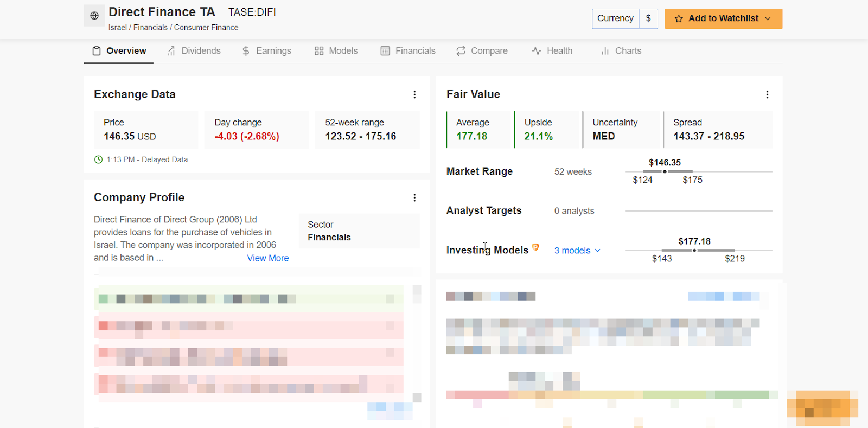This screenshot has width=868, height=428.
Task: Open the Health tab
Action: coord(552,51)
